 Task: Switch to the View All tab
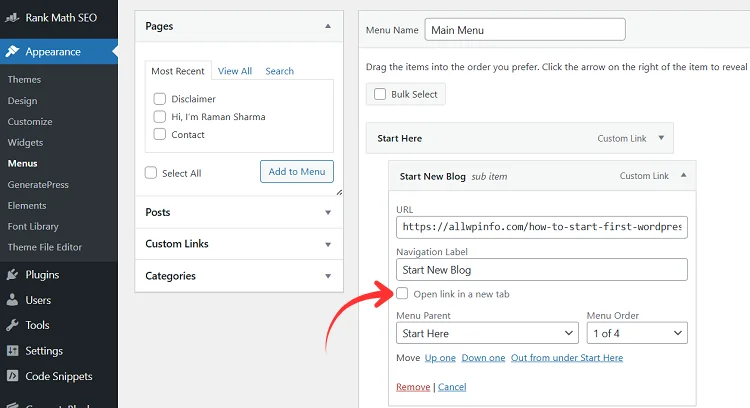tap(234, 71)
